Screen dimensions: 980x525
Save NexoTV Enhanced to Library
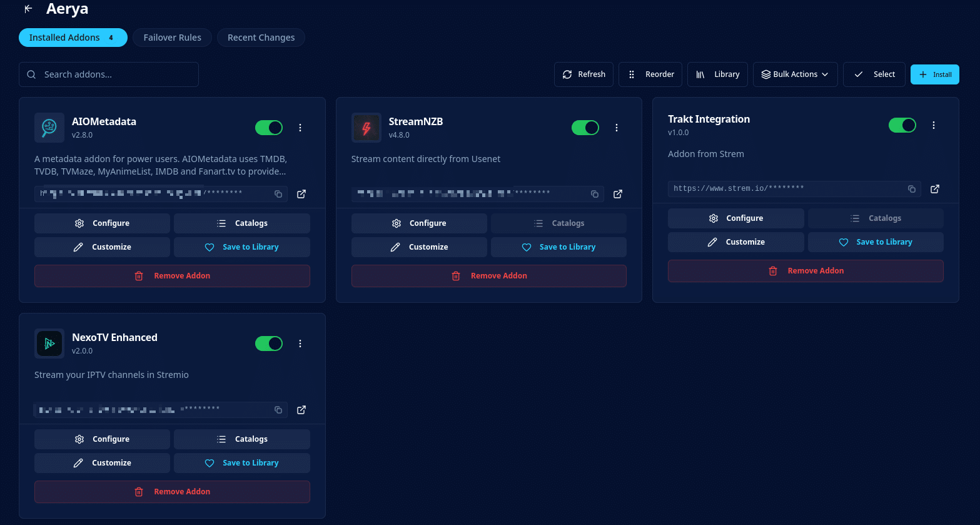point(242,463)
